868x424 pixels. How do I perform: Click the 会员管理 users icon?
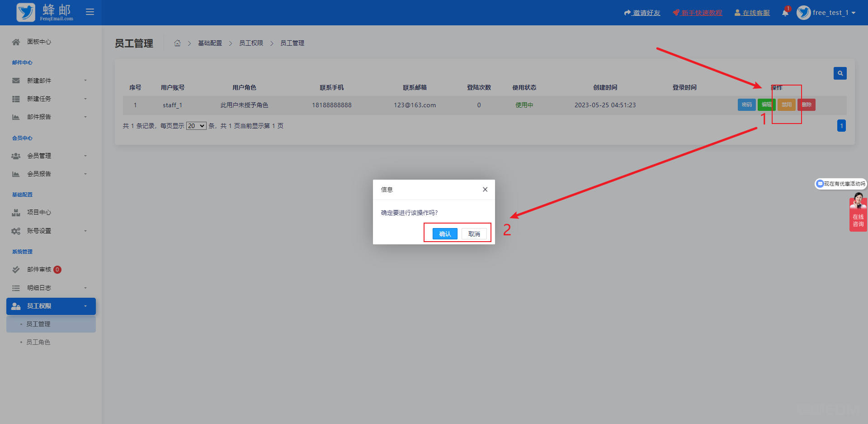[16, 156]
